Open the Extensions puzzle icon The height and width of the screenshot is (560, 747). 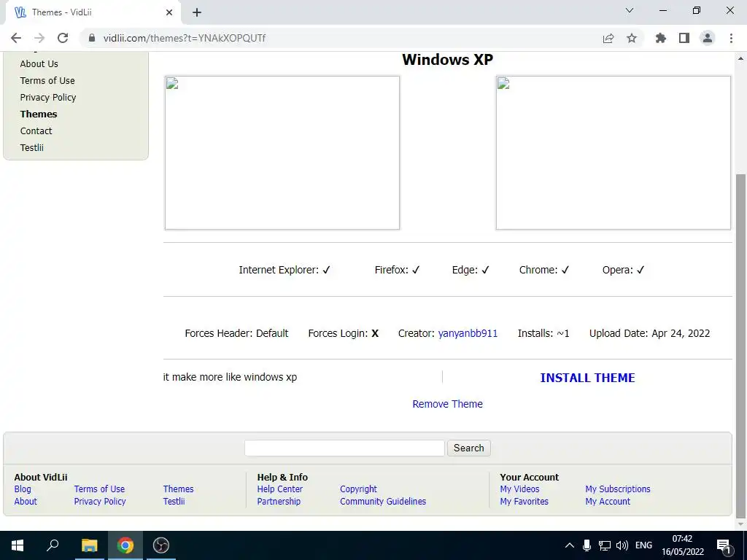[x=661, y=38]
